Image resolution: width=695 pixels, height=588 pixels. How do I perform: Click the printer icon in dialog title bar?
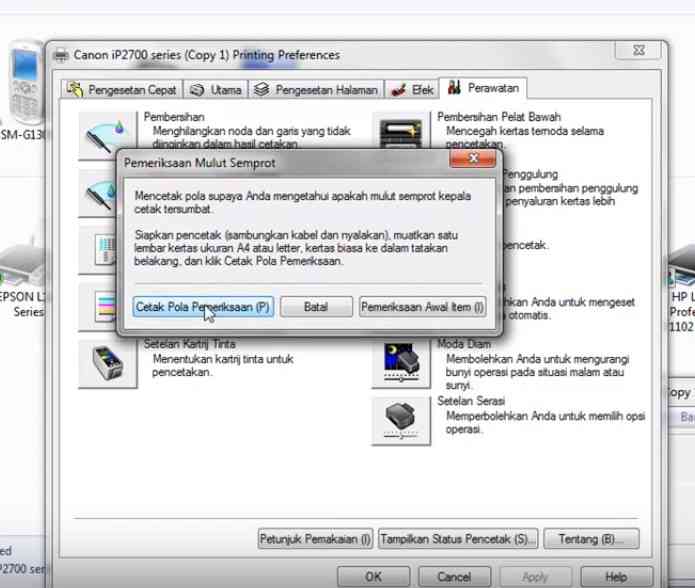pyautogui.click(x=61, y=55)
